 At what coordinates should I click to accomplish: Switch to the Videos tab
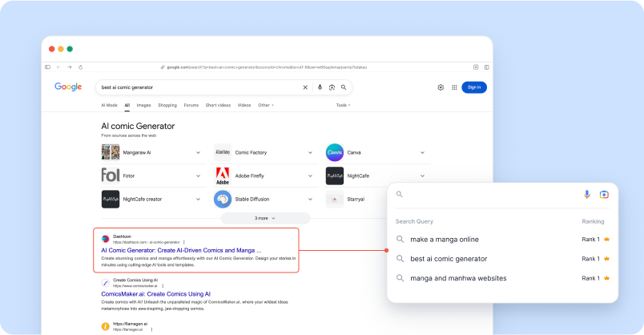pos(244,105)
